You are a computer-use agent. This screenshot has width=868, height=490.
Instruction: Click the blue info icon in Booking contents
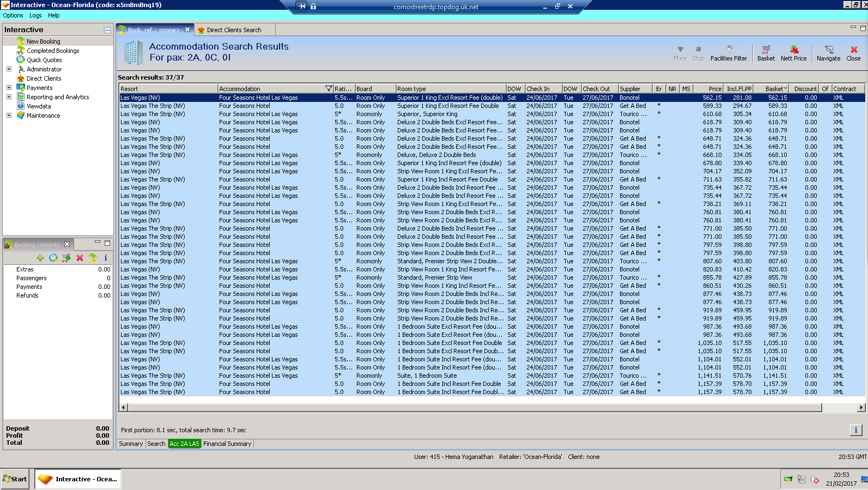[x=106, y=258]
